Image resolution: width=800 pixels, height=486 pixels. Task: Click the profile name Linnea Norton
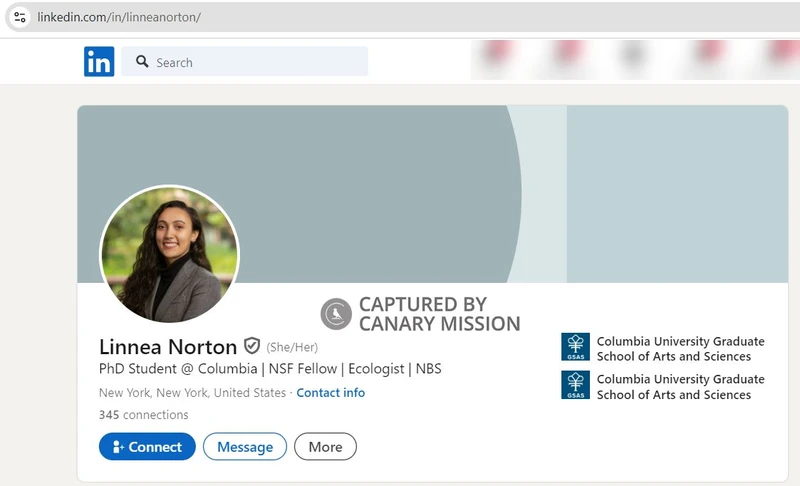click(168, 347)
